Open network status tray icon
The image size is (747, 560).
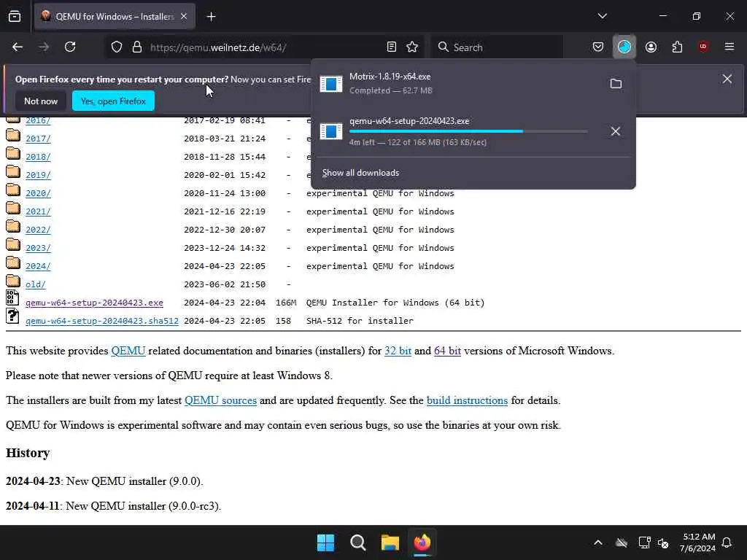[x=644, y=542]
